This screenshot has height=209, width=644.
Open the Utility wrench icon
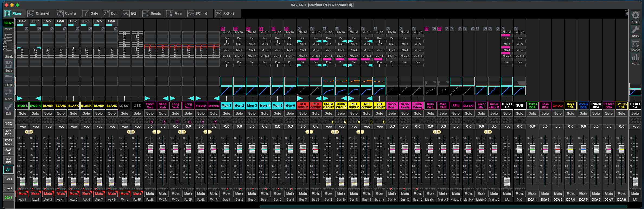635,29
